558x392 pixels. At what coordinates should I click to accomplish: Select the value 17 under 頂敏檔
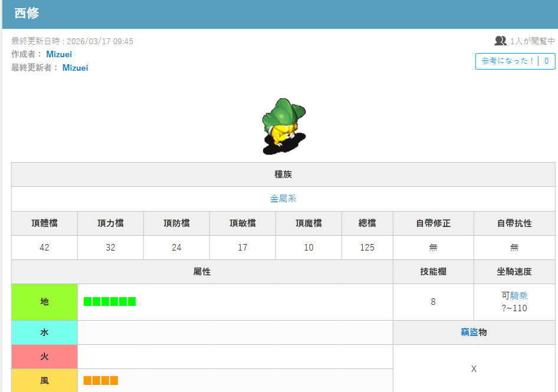point(242,248)
